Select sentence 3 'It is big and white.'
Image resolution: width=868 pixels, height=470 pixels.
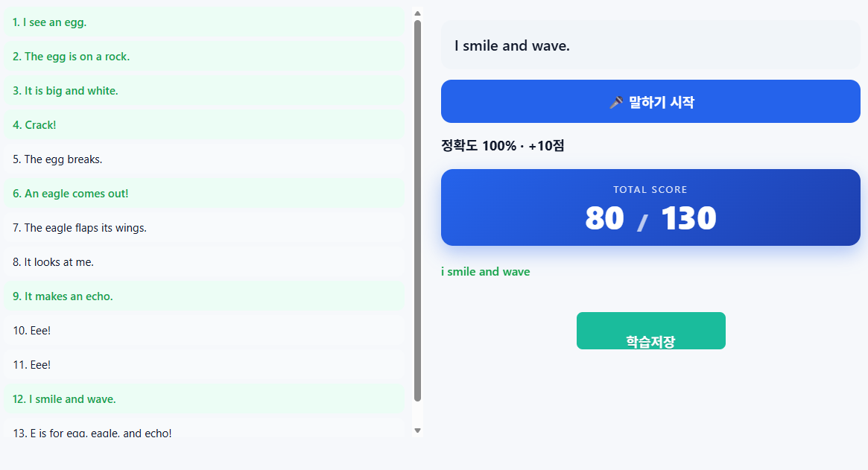click(x=204, y=91)
